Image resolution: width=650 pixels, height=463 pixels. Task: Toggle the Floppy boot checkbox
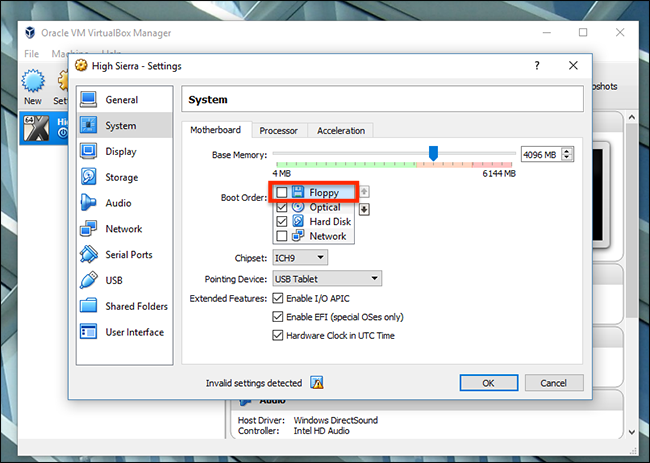point(281,192)
